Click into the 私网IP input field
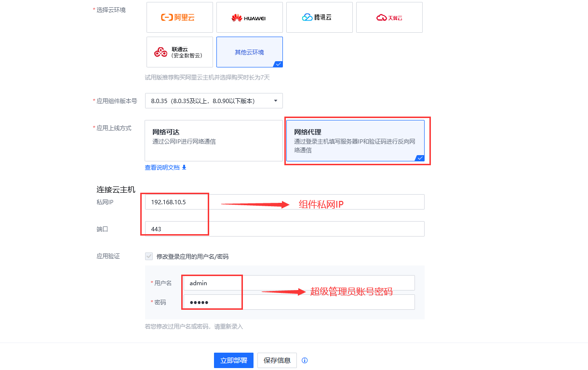588x370 pixels. (x=284, y=202)
